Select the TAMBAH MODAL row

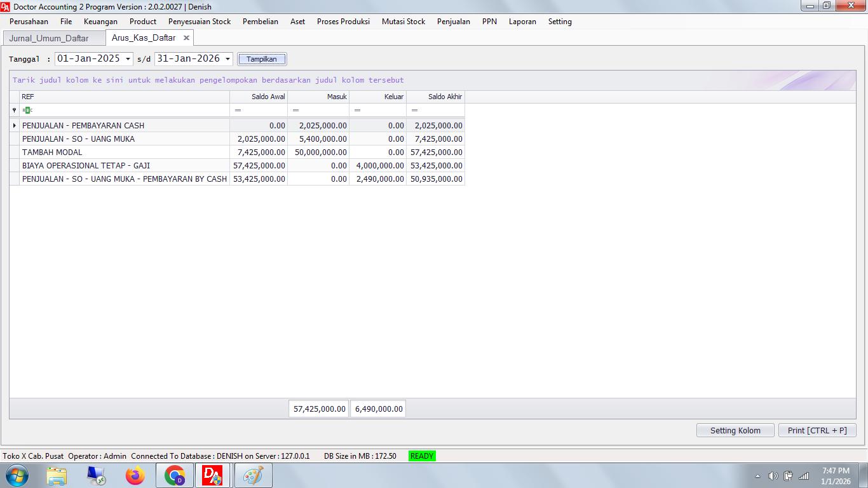124,152
